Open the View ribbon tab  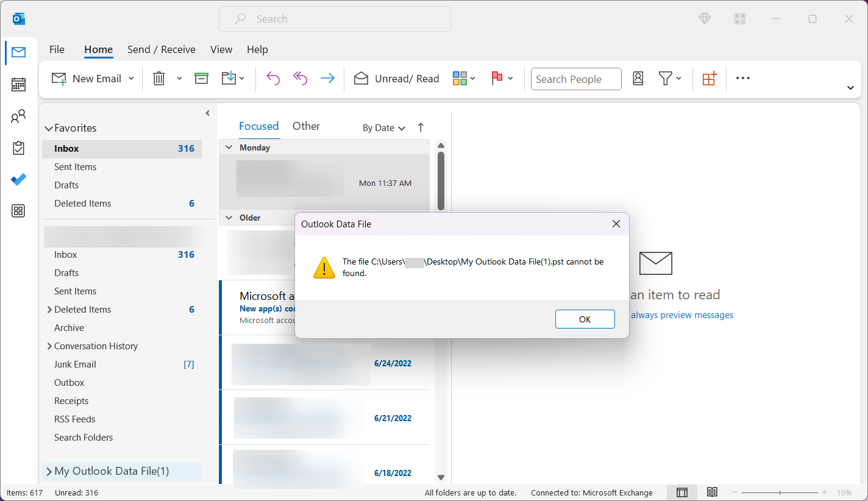(x=221, y=49)
